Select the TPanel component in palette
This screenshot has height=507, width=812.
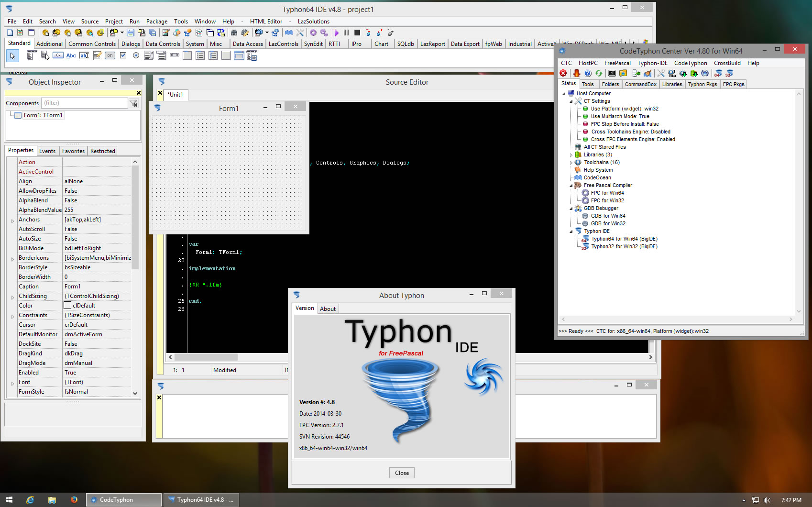coord(226,55)
